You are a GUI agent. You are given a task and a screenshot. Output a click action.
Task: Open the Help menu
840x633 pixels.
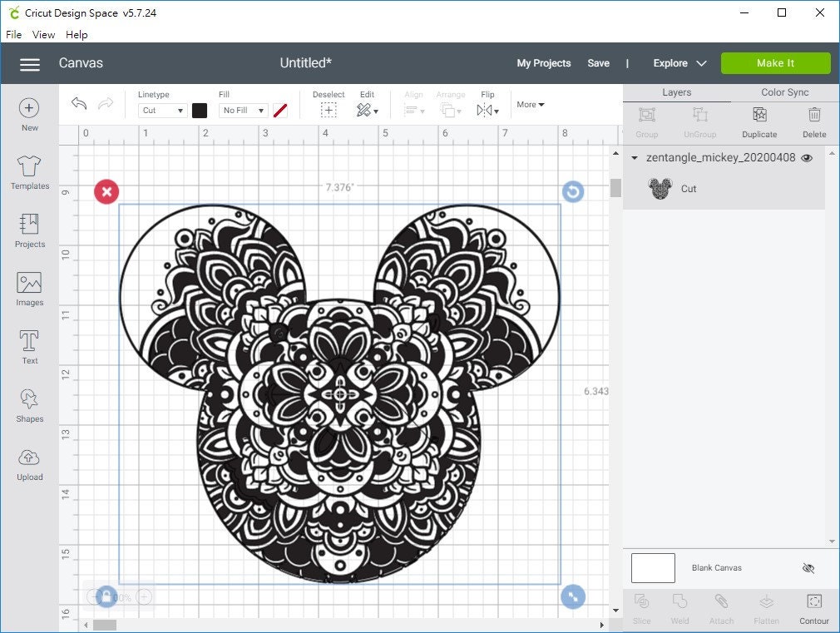pos(77,35)
